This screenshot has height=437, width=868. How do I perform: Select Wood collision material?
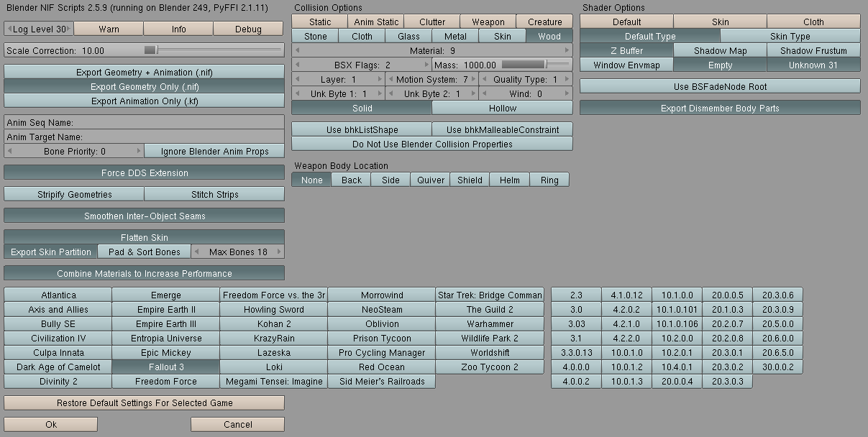(x=549, y=36)
